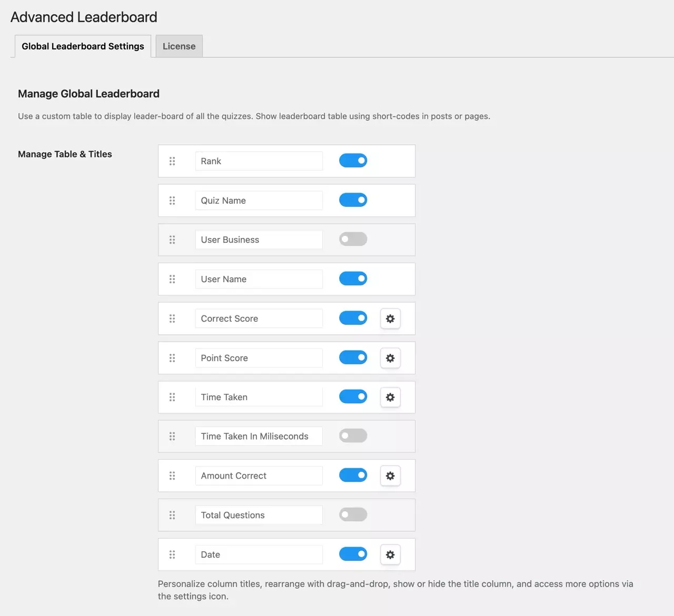The image size is (674, 616).
Task: Enable the User Business toggle
Action: 353,239
